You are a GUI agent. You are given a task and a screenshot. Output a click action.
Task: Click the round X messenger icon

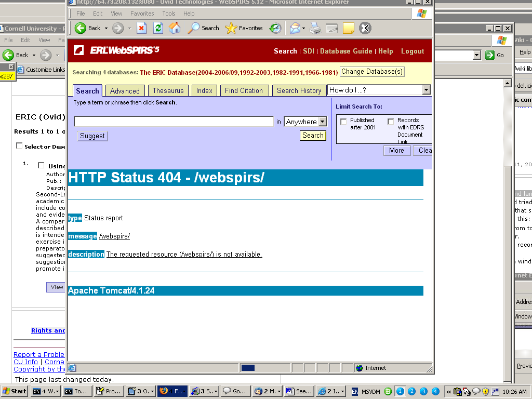[x=365, y=28]
